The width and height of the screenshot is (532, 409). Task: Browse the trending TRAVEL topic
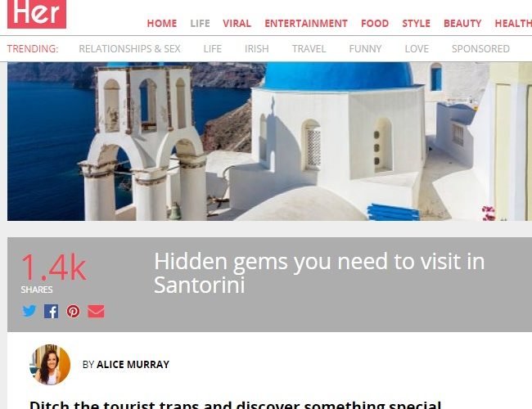pos(309,49)
